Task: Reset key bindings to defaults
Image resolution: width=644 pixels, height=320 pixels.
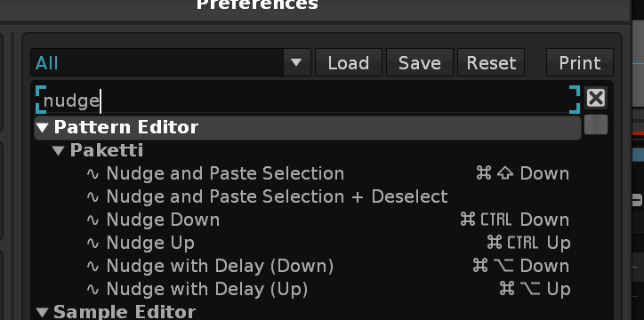Action: tap(491, 62)
